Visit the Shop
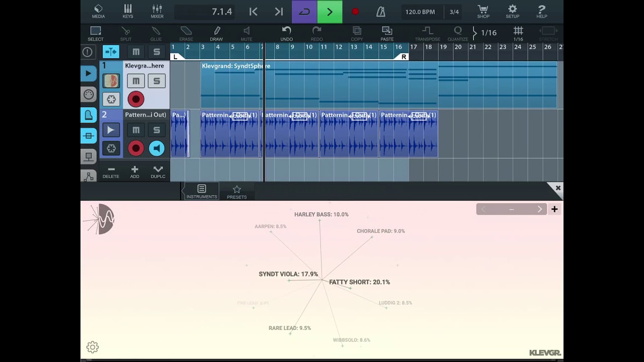Screen dimensions: 644x362 coord(483,12)
